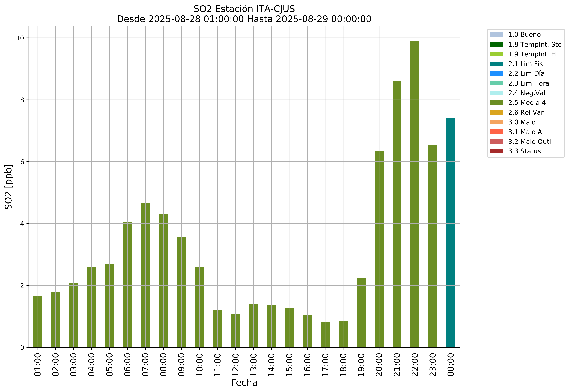Image resolution: width=569 pixels, height=392 pixels.
Task: Click the bar at 21:00
Action: [x=397, y=214]
